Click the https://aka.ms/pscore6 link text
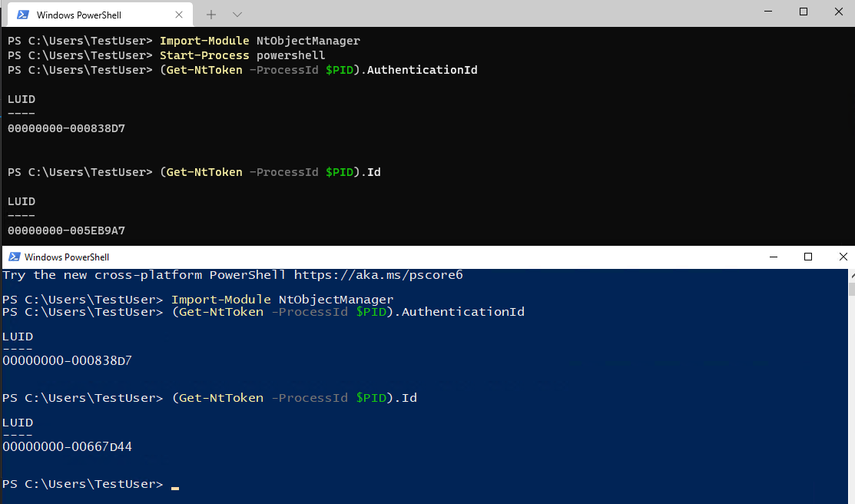 tap(379, 275)
